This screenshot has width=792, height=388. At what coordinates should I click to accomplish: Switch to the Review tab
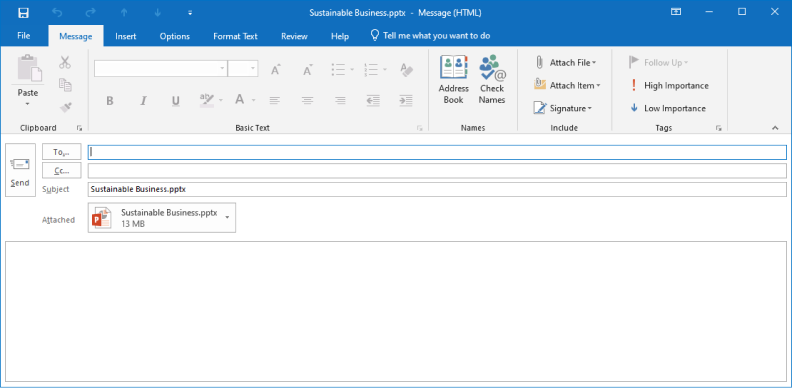(x=294, y=36)
